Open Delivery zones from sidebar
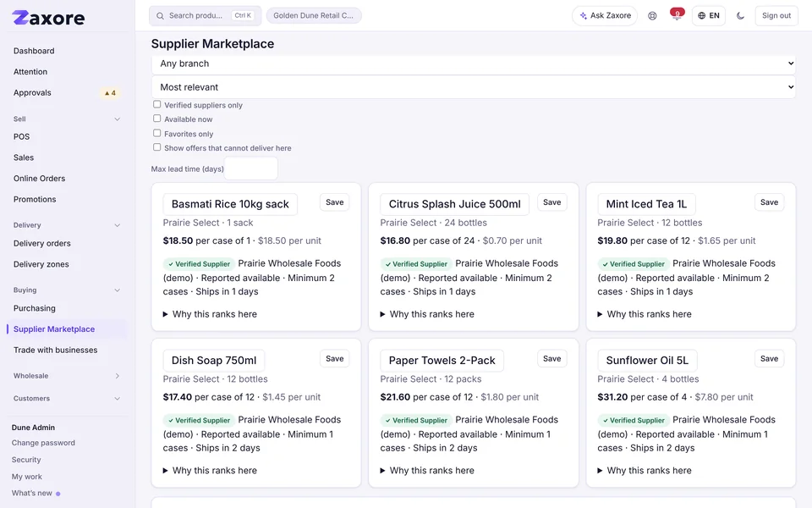 41,264
